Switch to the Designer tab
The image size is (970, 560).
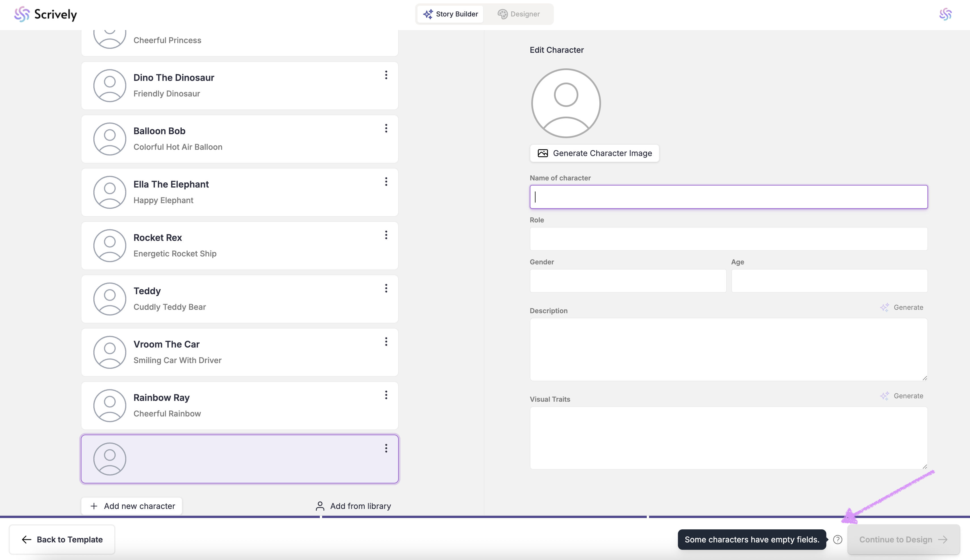(519, 14)
